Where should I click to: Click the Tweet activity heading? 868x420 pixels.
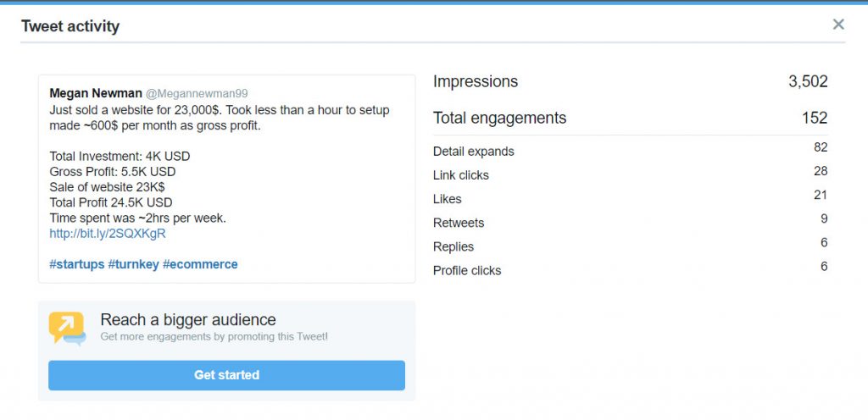tap(70, 26)
